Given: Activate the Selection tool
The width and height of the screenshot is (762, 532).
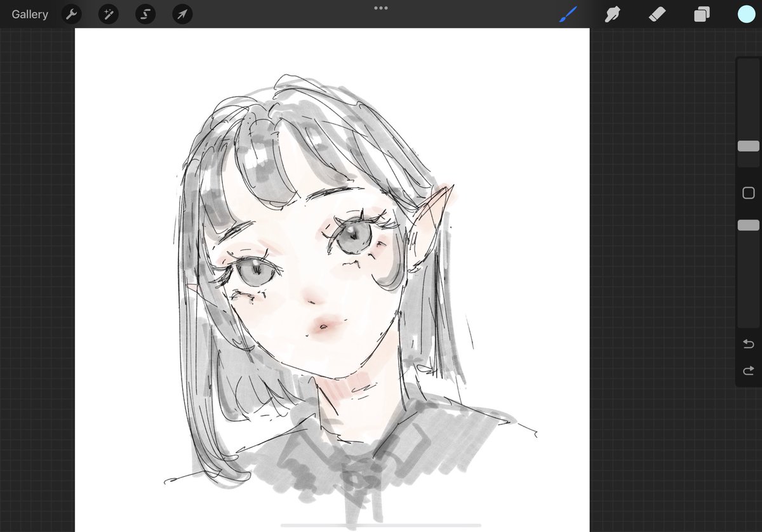Looking at the screenshot, I should 145,14.
